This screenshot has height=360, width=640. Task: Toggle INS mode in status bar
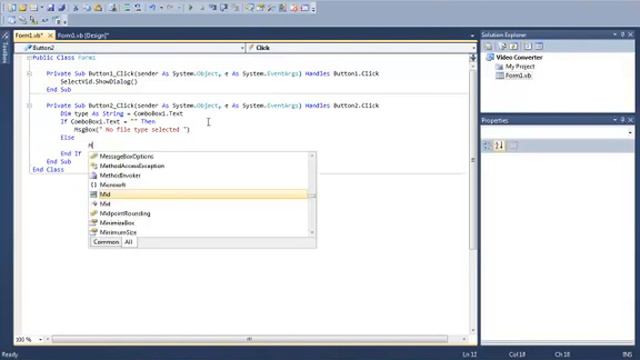pyautogui.click(x=627, y=354)
